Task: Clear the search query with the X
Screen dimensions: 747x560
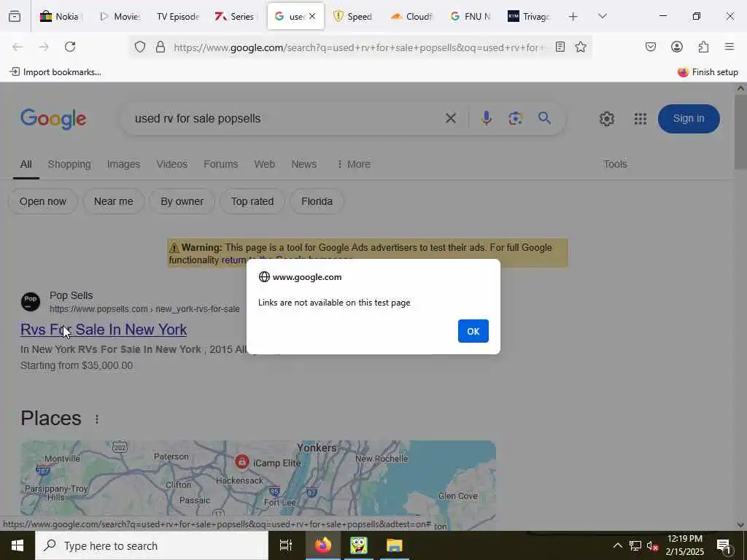Action: click(451, 118)
